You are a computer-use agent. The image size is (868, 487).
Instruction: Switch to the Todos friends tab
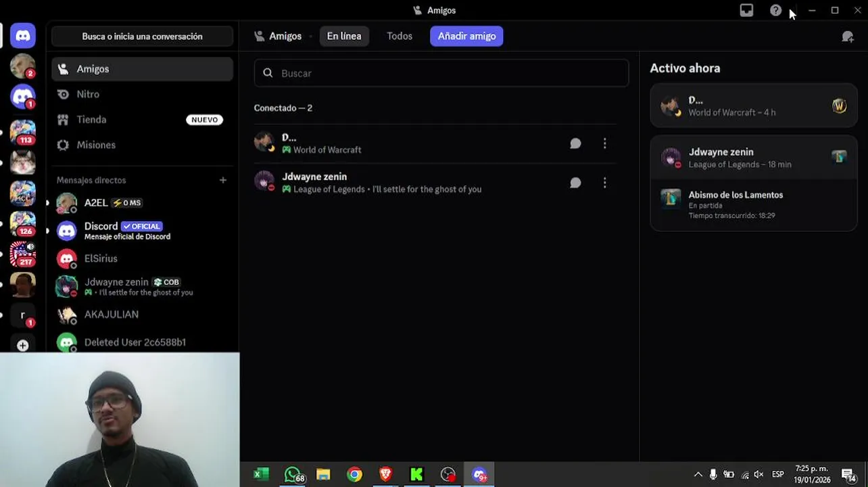point(400,36)
